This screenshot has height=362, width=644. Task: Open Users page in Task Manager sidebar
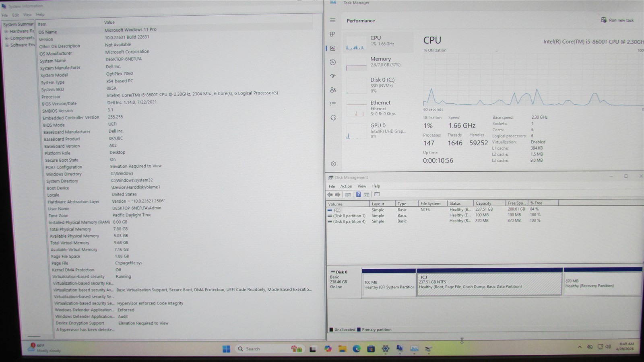coord(332,90)
